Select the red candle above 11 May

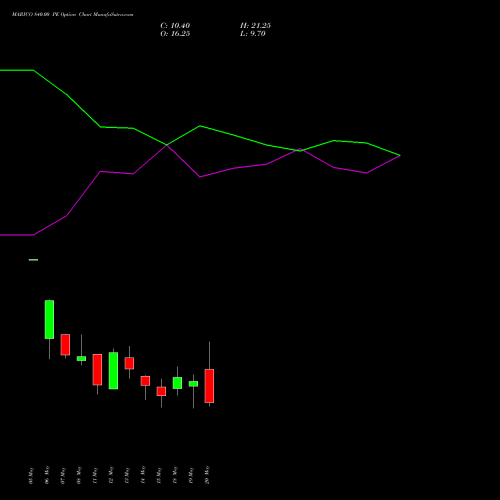tap(97, 369)
